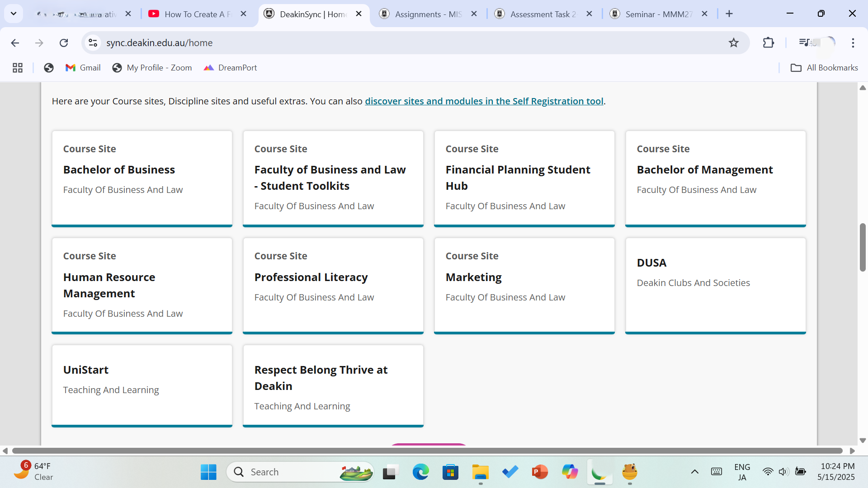Image resolution: width=868 pixels, height=488 pixels.
Task: Open Financial Planning Student Hub card
Action: 524,179
